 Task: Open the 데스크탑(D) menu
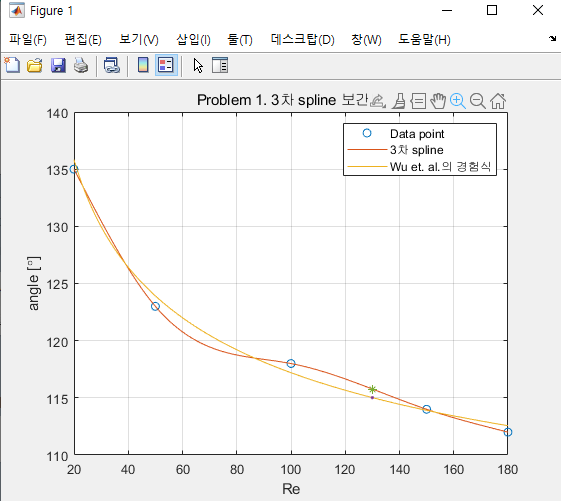pos(303,39)
